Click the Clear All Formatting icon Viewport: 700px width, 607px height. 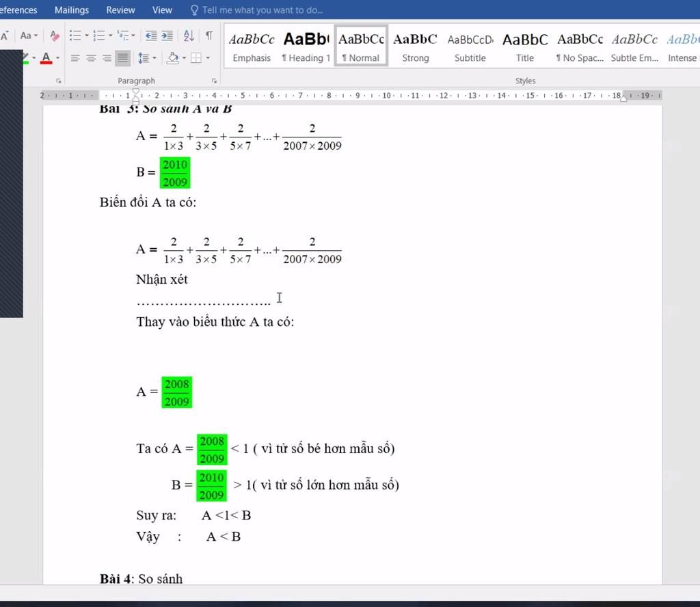tap(55, 36)
